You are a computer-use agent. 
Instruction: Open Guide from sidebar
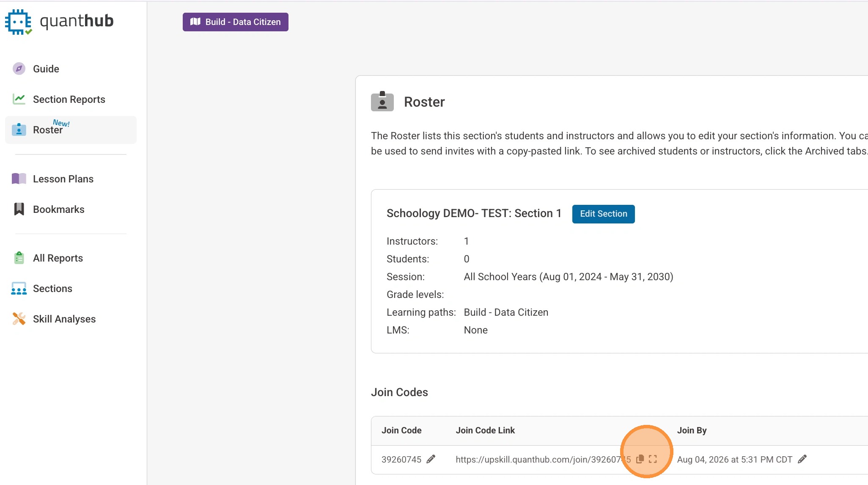[x=46, y=69]
